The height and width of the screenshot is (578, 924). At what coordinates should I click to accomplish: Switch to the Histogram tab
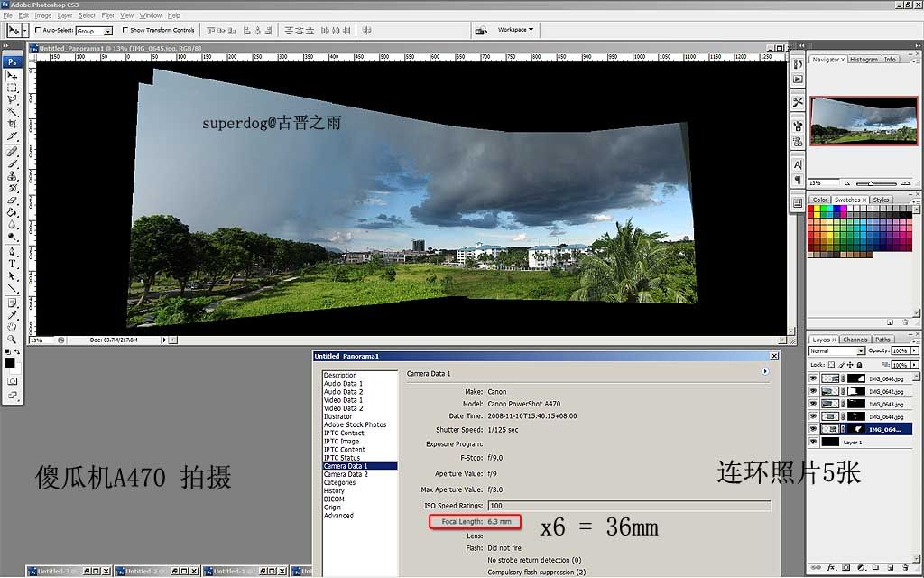pos(864,60)
